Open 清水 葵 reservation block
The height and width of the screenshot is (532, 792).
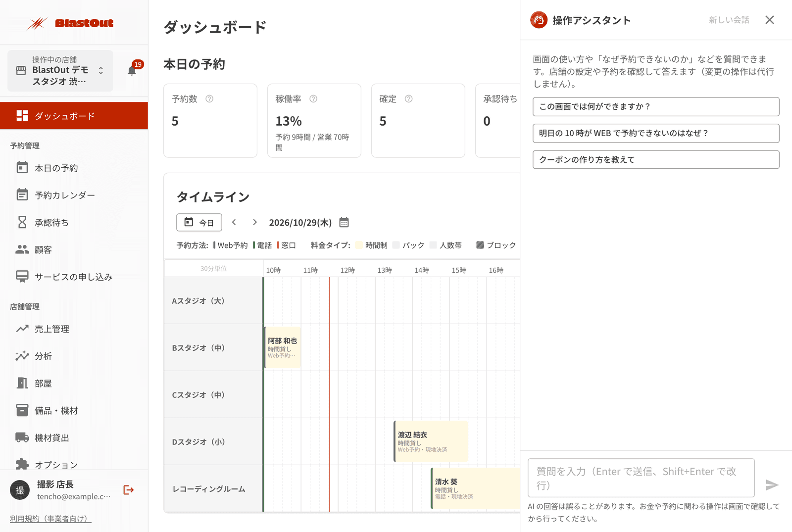tap(475, 488)
